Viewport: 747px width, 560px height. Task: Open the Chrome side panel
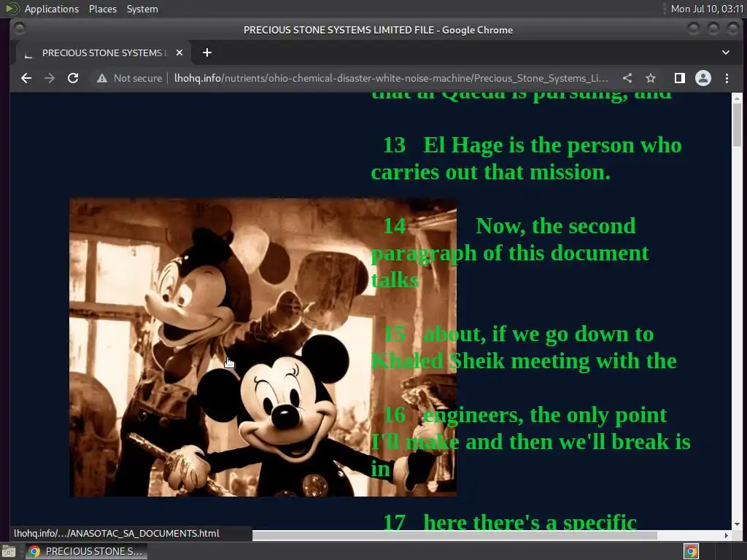(x=680, y=78)
